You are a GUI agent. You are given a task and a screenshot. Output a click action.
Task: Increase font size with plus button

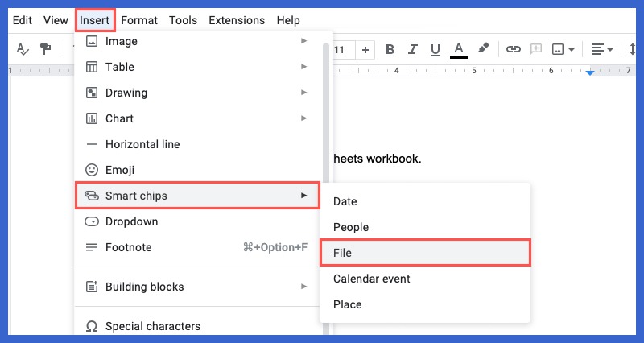pos(365,50)
